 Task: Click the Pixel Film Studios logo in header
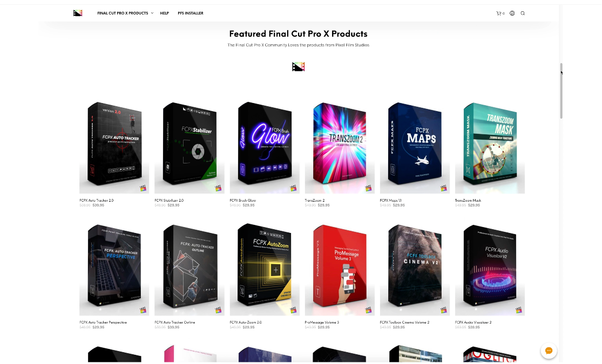(78, 13)
